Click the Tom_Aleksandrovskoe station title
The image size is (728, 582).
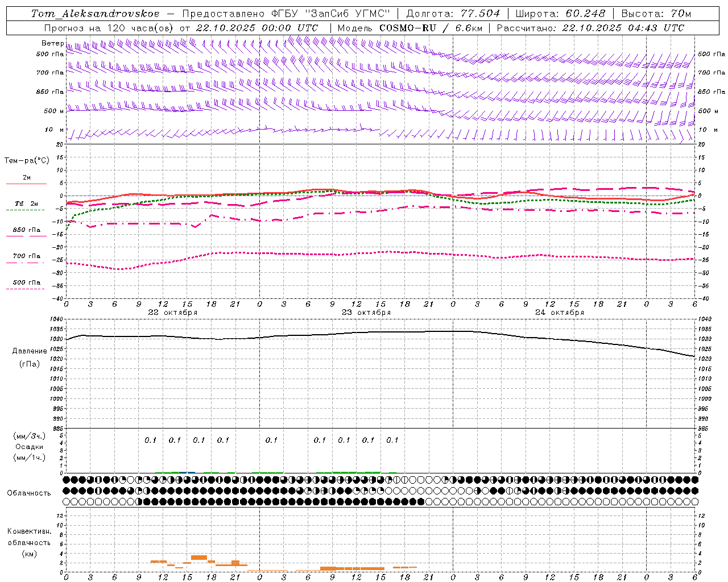(95, 14)
